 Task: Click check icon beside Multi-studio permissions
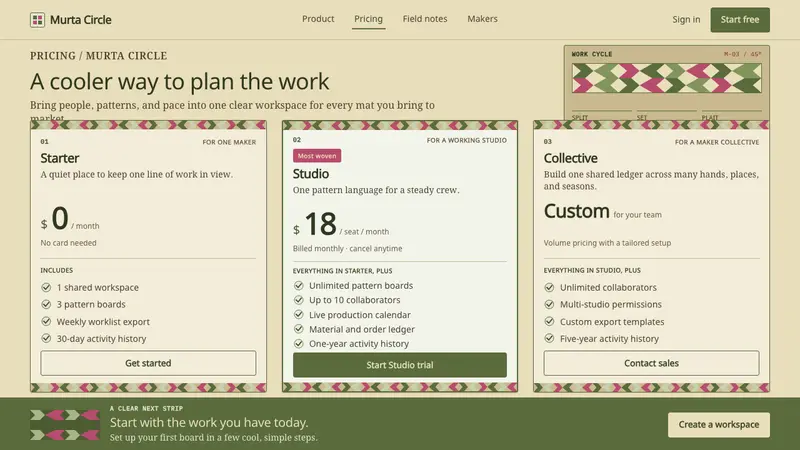point(549,304)
